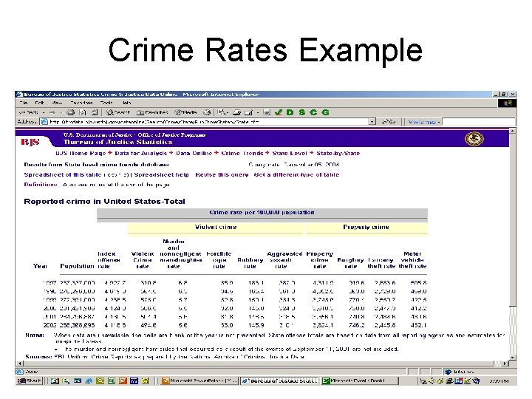Follow the Crime Trends breadcrumb link

click(x=242, y=154)
